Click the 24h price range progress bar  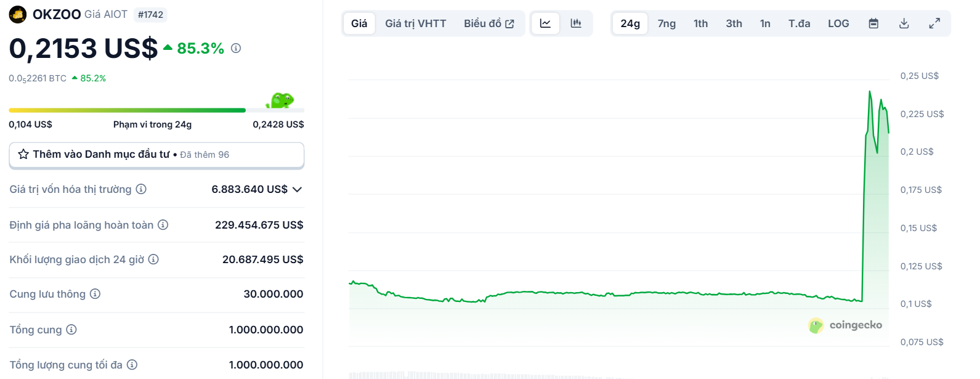pyautogui.click(x=156, y=110)
